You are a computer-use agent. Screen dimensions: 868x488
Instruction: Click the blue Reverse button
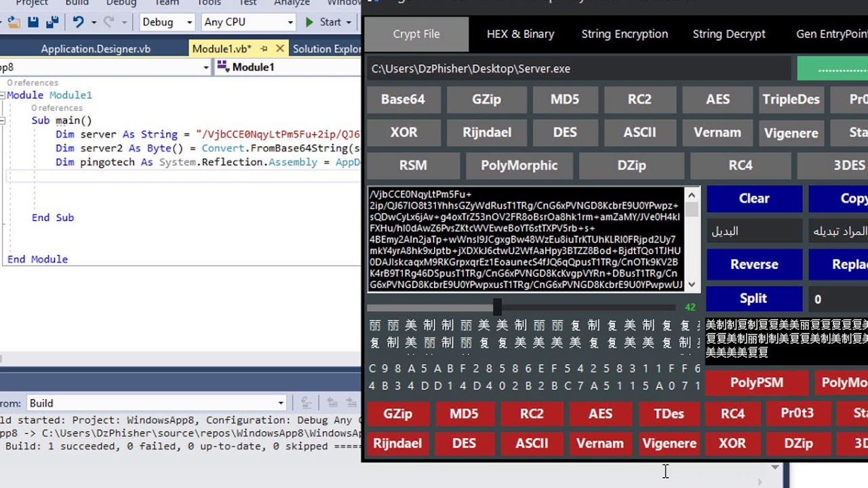tap(754, 264)
